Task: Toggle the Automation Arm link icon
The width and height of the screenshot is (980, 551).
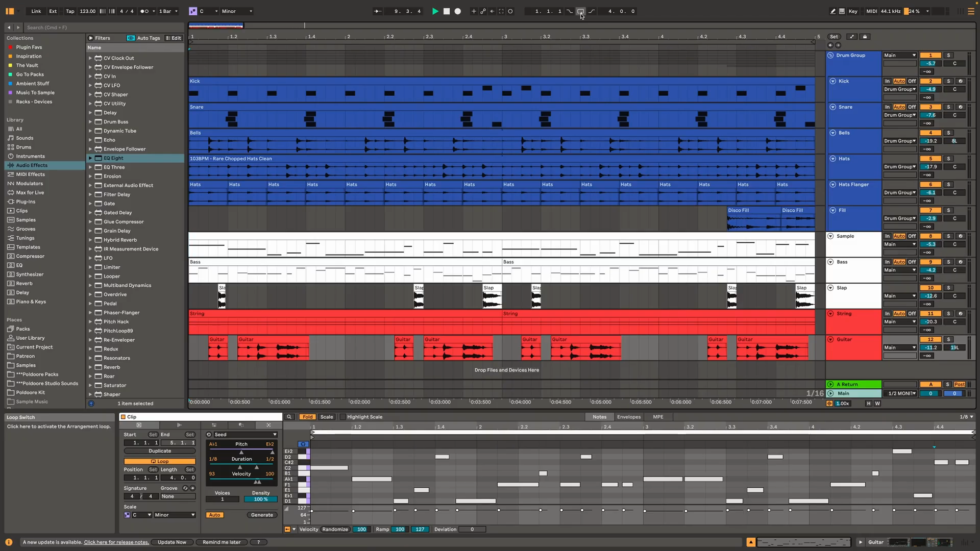Action: point(483,11)
